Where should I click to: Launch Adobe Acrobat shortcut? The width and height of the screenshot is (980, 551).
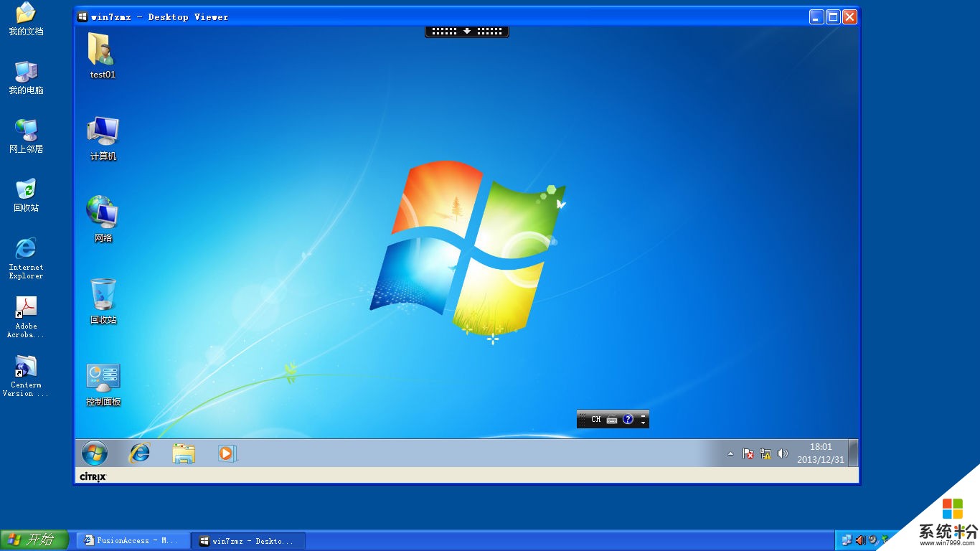[x=26, y=316]
